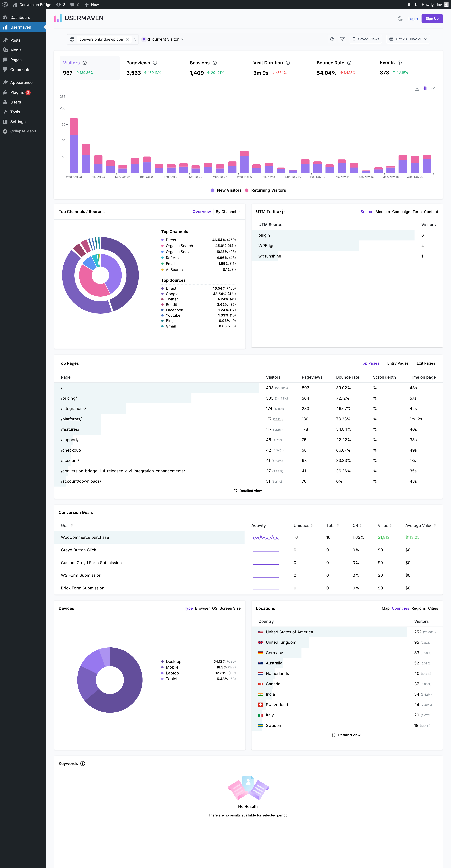The width and height of the screenshot is (451, 868).
Task: Click the WordPress logo in admin bar
Action: (5, 5)
